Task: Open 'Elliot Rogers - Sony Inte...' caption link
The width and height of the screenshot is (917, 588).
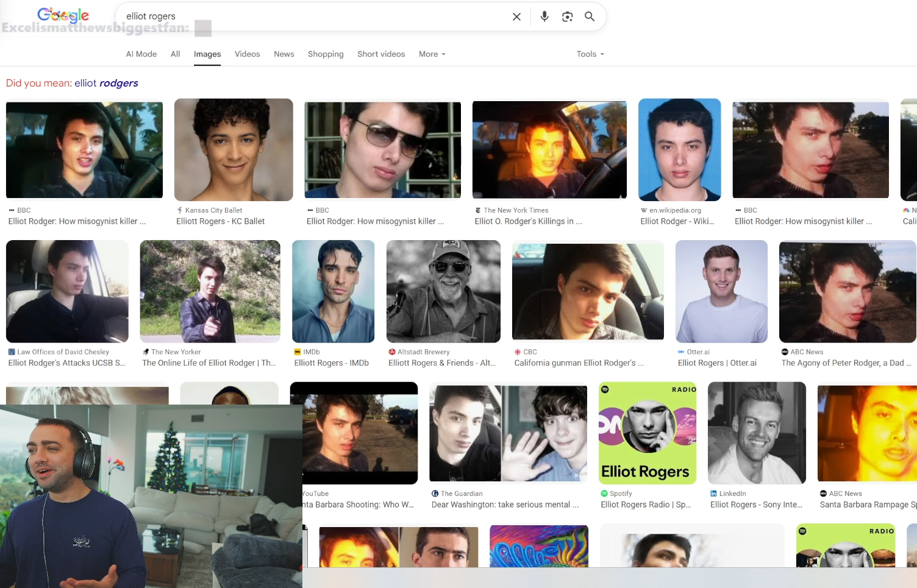Action: [x=757, y=505]
